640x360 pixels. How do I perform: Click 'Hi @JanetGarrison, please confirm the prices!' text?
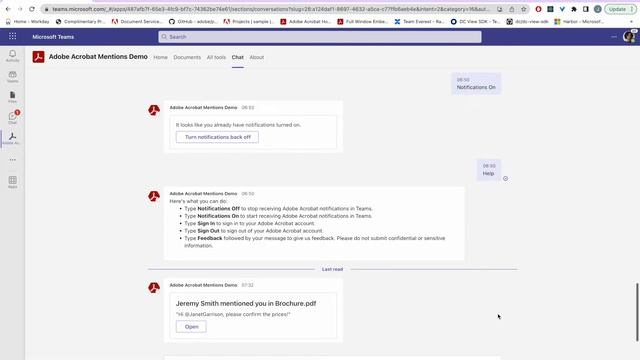tap(233, 314)
